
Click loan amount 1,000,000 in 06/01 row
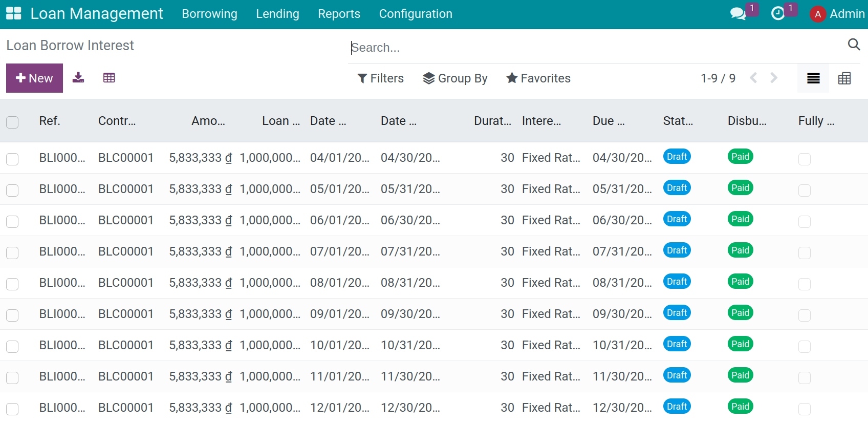(270, 220)
